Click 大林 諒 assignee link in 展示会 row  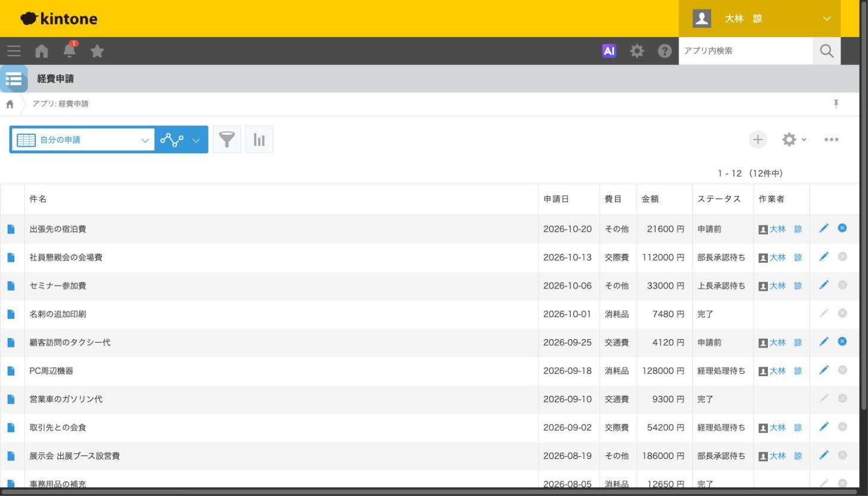click(x=786, y=456)
